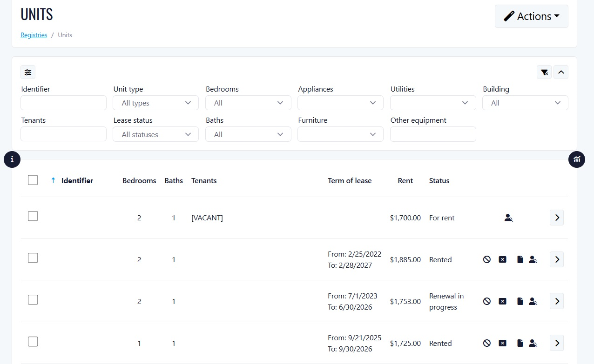Click the $1,700.00 rent value
This screenshot has height=364, width=594.
pos(405,218)
